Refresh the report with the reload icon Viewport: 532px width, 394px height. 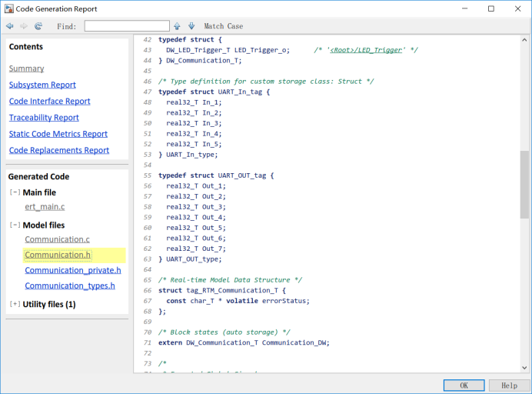coord(38,26)
